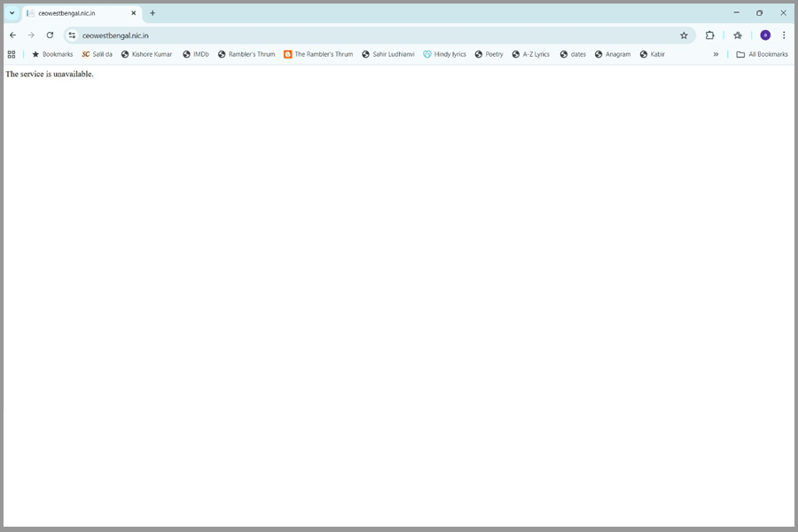
Task: Click the browser Back arrow
Action: coord(12,35)
